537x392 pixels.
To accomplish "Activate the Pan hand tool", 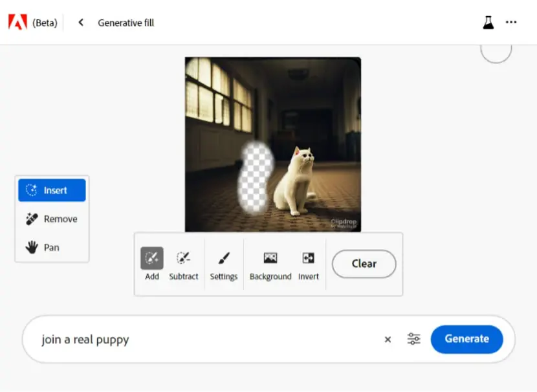I will coord(52,247).
